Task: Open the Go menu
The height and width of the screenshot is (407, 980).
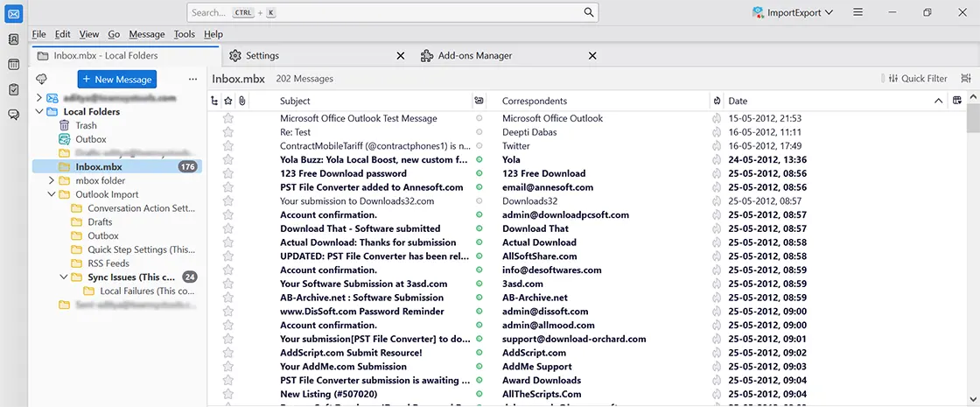Action: coord(114,34)
